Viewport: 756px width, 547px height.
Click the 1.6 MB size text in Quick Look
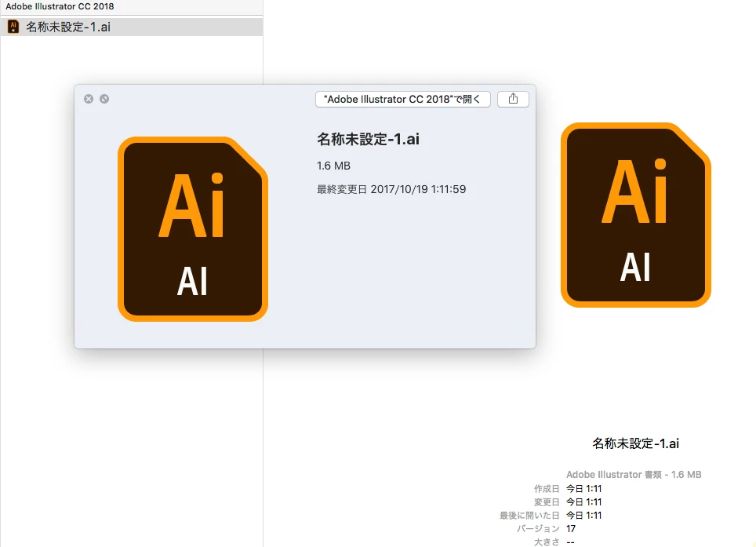(x=333, y=166)
